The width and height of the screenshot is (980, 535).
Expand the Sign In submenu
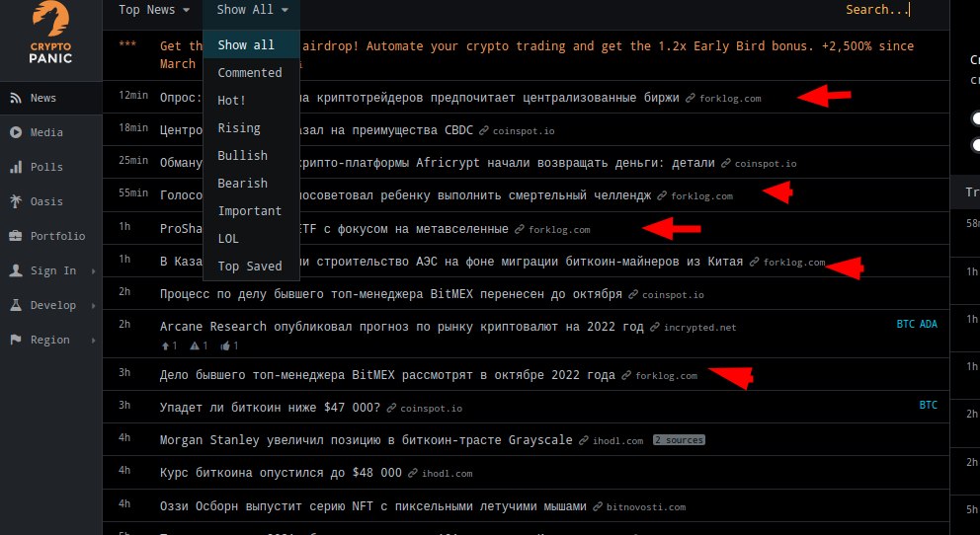[x=93, y=270]
